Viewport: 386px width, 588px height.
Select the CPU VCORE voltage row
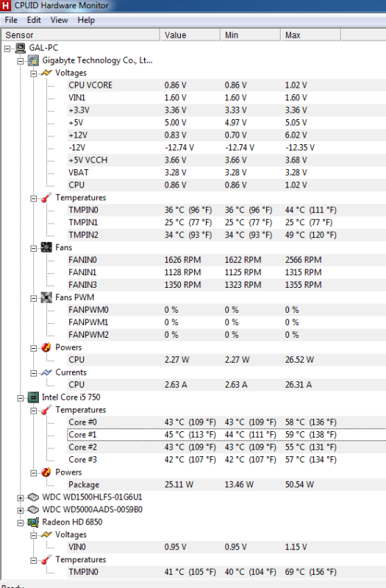[226, 85]
